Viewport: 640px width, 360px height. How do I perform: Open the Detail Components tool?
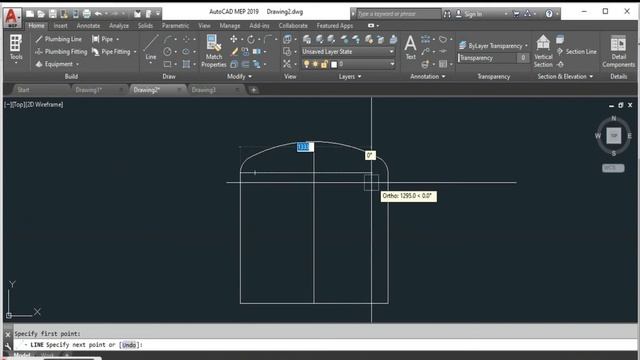point(618,51)
